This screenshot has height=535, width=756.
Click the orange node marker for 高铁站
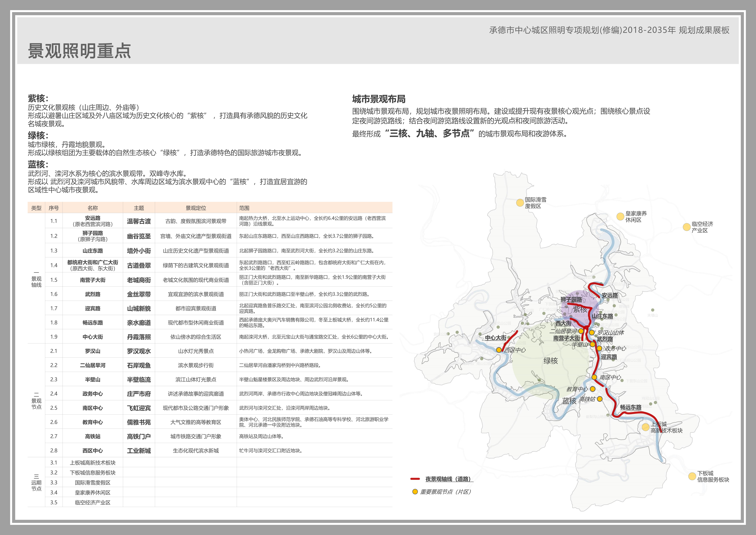pos(600,399)
